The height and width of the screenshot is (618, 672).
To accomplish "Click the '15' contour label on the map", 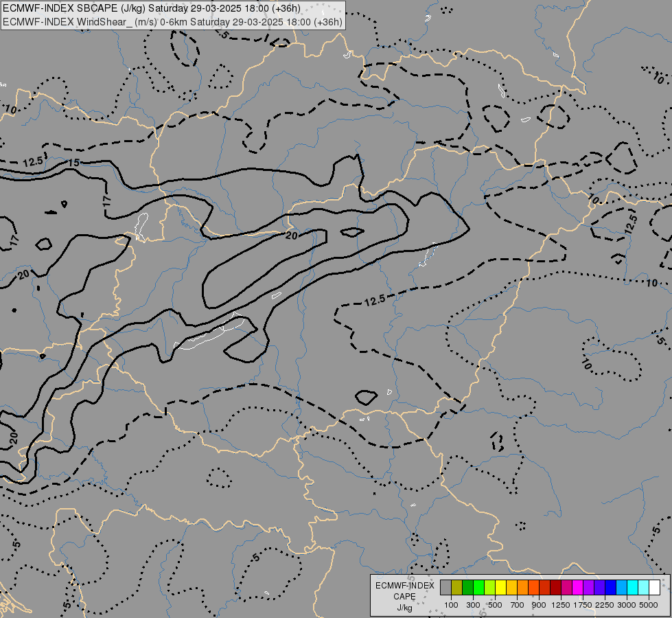I will tap(73, 163).
